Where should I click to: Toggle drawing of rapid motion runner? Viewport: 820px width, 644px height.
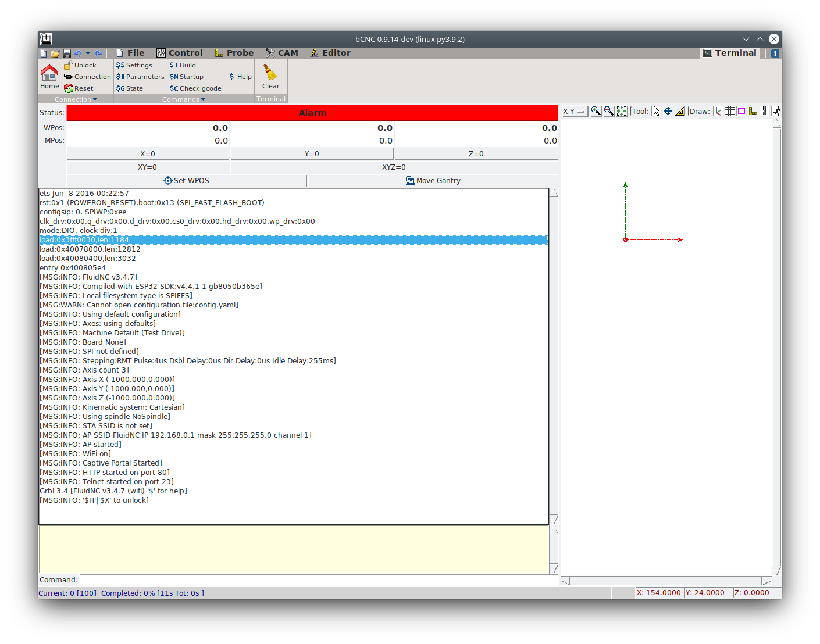pyautogui.click(x=776, y=111)
